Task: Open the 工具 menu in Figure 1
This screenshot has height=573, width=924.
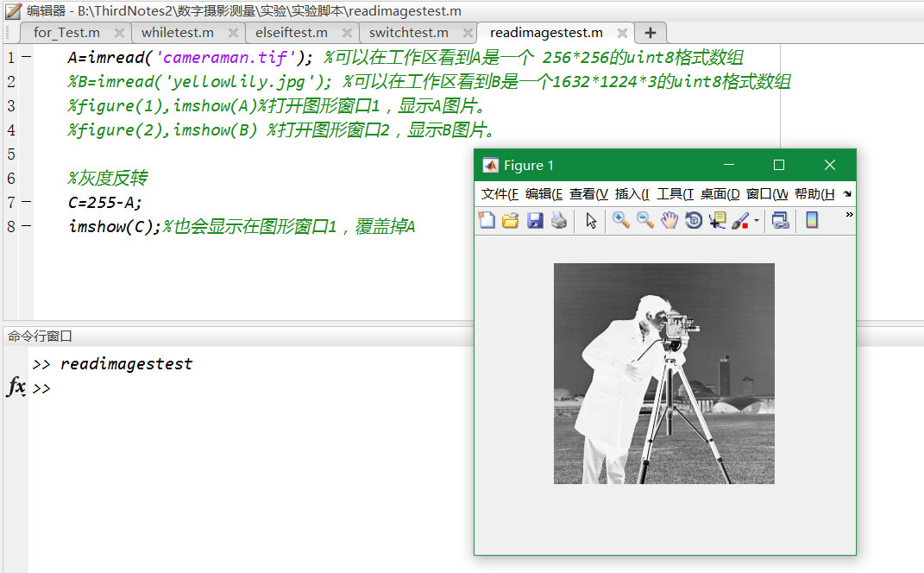Action: pyautogui.click(x=676, y=194)
